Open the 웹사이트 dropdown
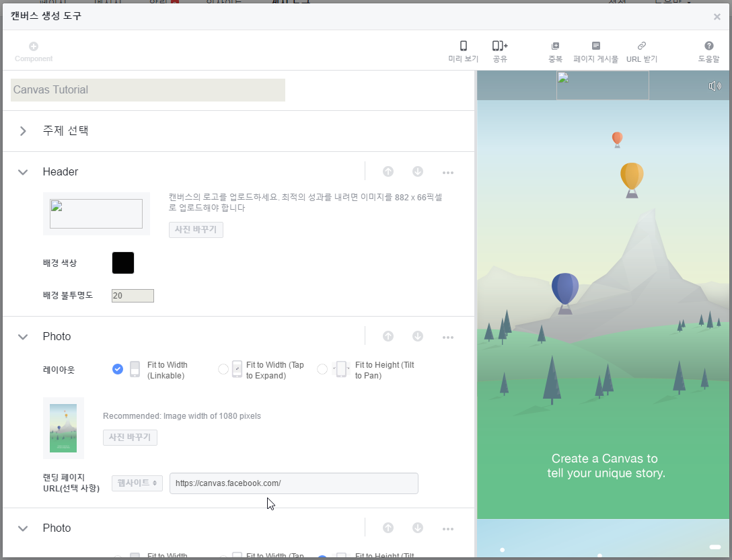 [x=137, y=483]
